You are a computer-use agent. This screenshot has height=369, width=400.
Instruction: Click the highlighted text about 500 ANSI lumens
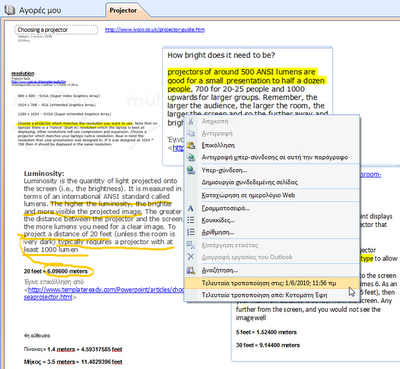[246, 80]
